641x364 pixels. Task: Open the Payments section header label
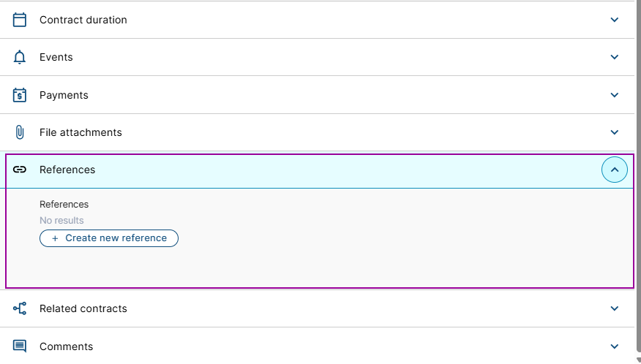[x=64, y=95]
